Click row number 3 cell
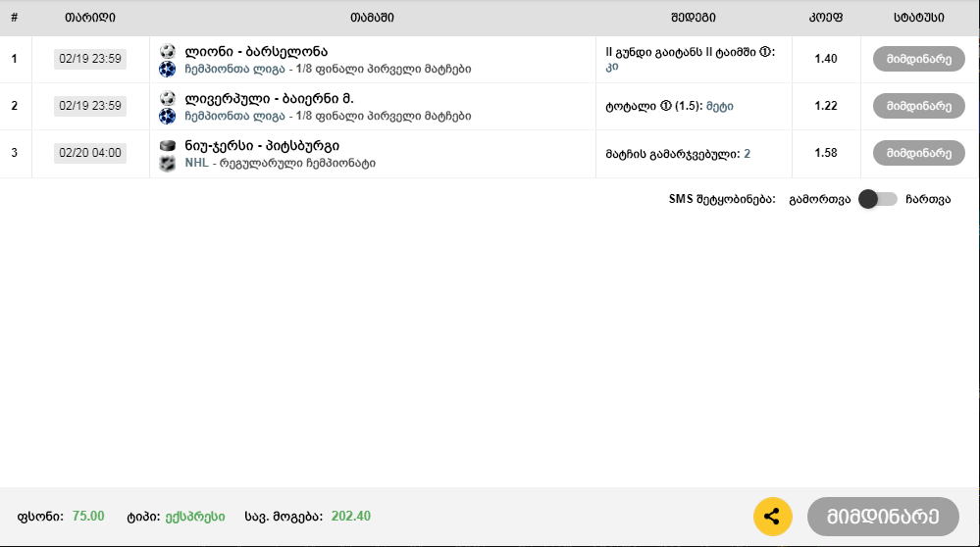This screenshot has height=547, width=980. (15, 153)
